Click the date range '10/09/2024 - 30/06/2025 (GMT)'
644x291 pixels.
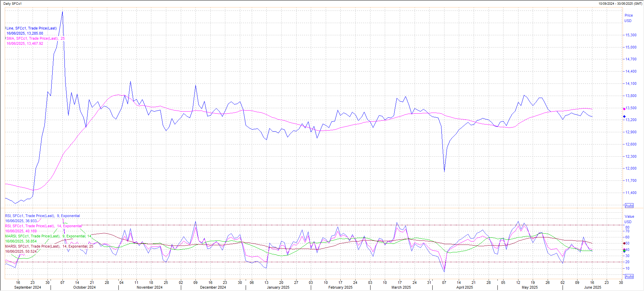pos(620,4)
